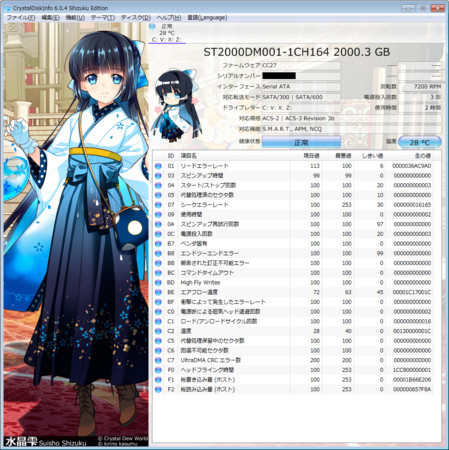Click status icon for attribute BB row
Image resolution: width=449 pixels, height=450 pixels.
[158, 263]
